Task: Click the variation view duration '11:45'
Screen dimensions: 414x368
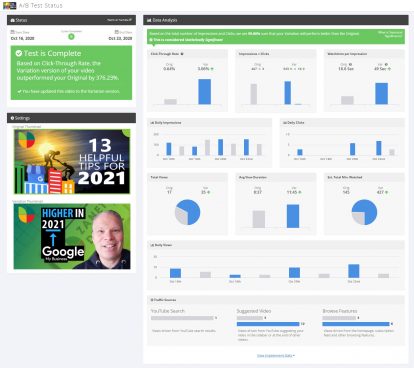Action: [x=292, y=192]
